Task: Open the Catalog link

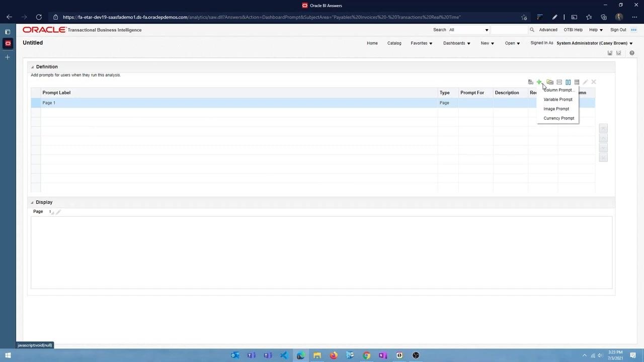Action: pos(394,43)
